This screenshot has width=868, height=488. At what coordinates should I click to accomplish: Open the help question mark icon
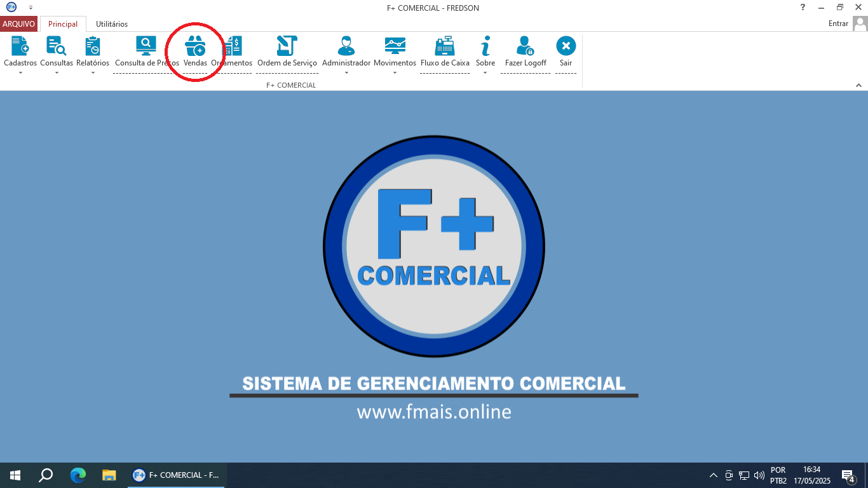pos(803,7)
